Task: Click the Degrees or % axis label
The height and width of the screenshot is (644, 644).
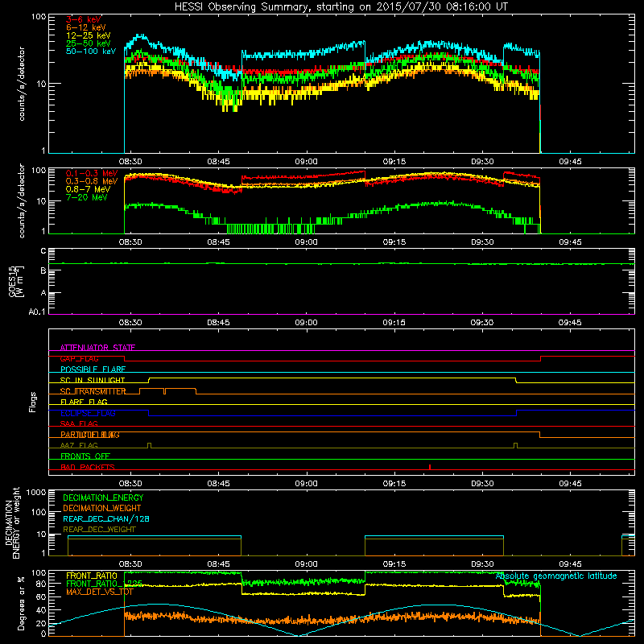Action: 21,603
